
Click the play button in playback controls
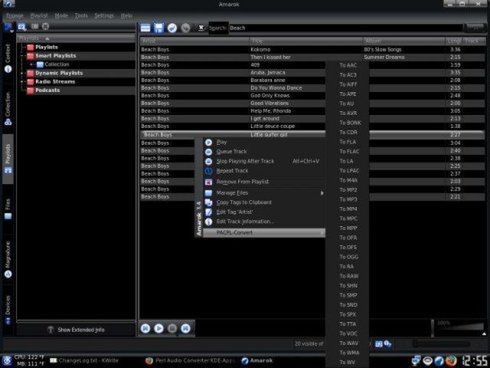point(159,328)
